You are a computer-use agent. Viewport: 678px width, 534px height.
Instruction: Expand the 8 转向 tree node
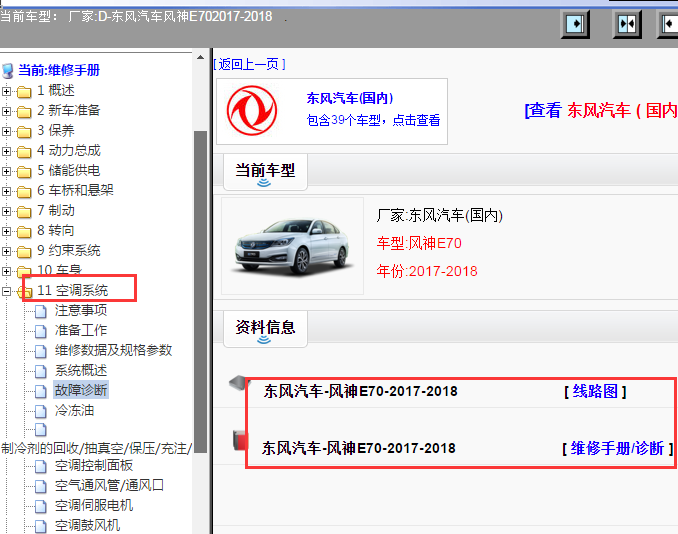(x=6, y=231)
